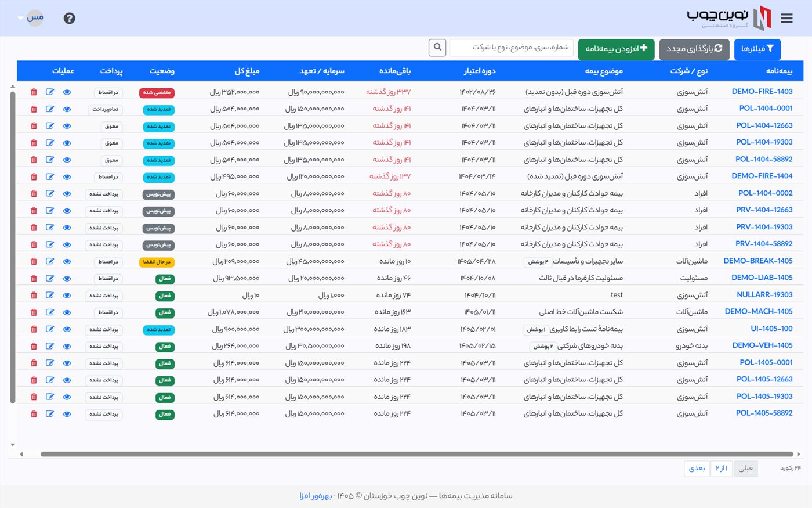Viewport: 812px width, 508px height.
Task: Sort by باقی‌مانده column header
Action: pyautogui.click(x=395, y=71)
